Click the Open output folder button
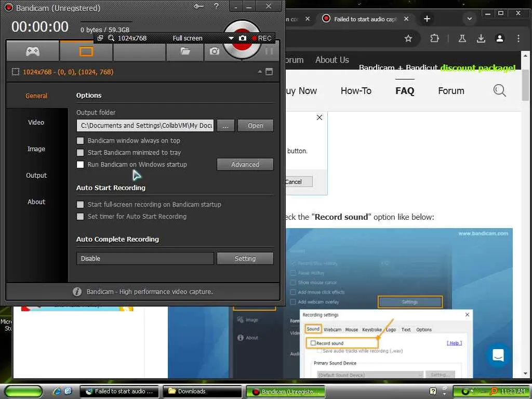 [x=256, y=126]
